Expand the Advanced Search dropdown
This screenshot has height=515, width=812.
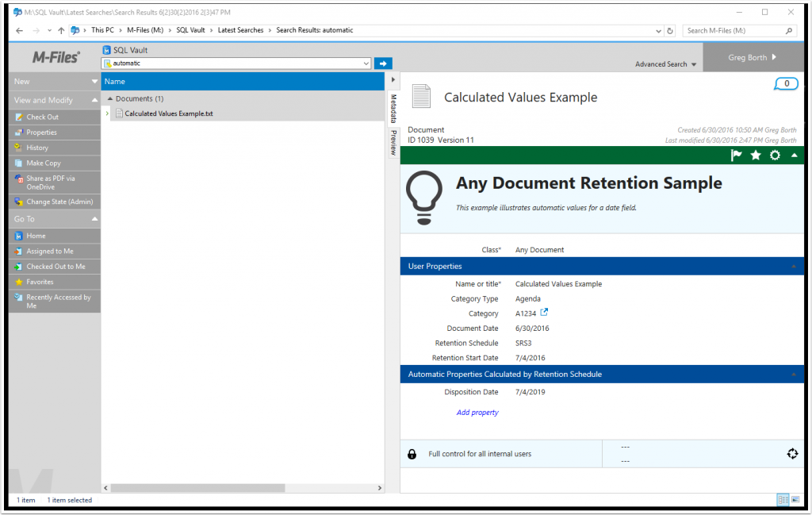pyautogui.click(x=664, y=63)
